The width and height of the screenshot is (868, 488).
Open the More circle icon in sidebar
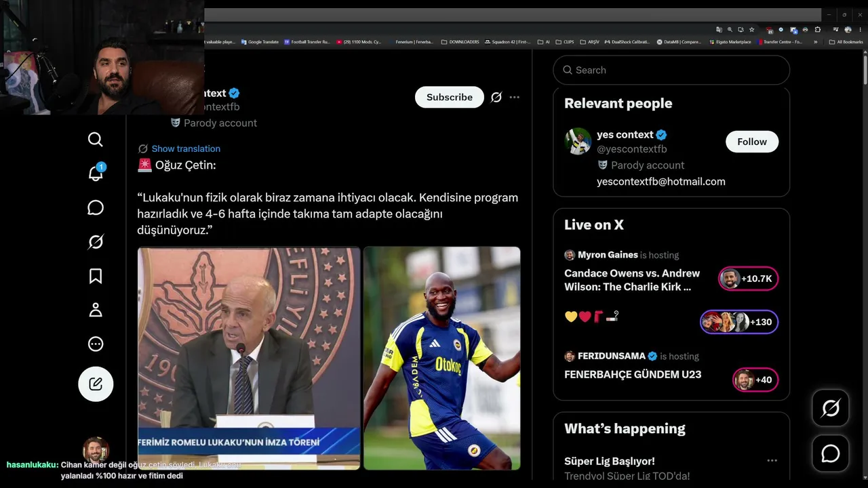coord(96,344)
